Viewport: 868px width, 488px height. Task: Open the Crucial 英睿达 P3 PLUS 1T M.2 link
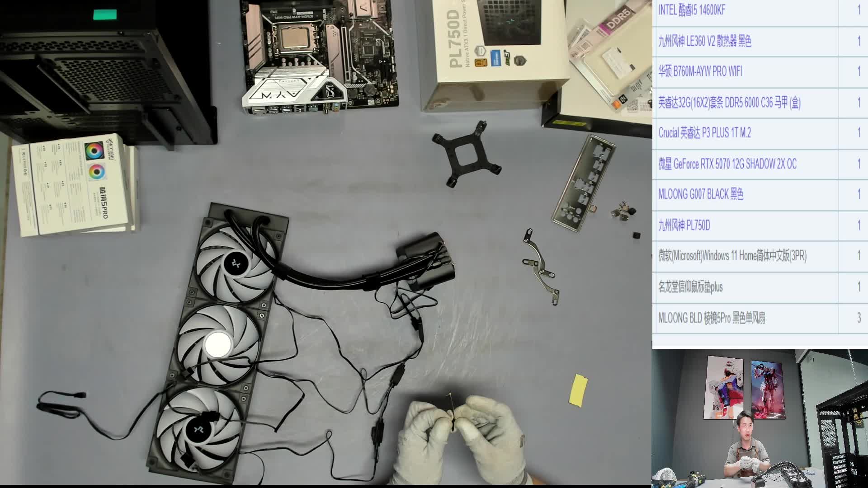[704, 133]
